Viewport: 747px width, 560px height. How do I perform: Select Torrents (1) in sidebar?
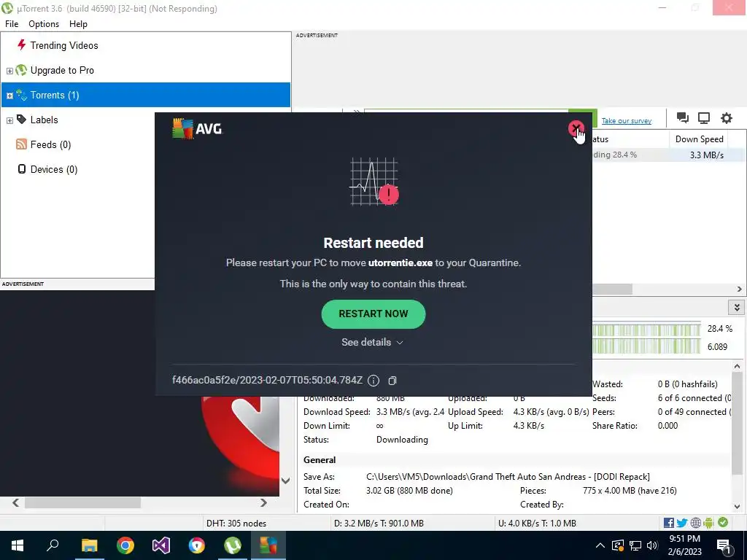click(146, 95)
